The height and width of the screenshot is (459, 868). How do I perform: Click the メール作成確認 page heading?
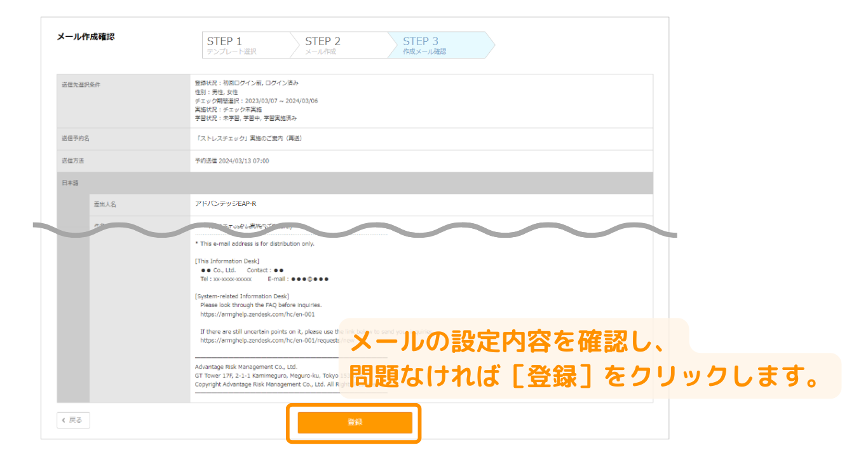point(86,37)
